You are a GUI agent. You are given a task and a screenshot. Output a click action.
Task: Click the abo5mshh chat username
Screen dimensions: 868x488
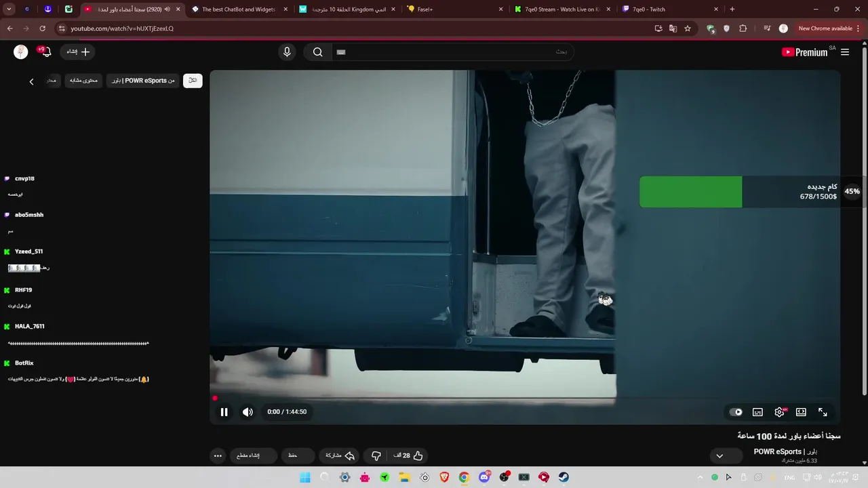click(x=29, y=215)
